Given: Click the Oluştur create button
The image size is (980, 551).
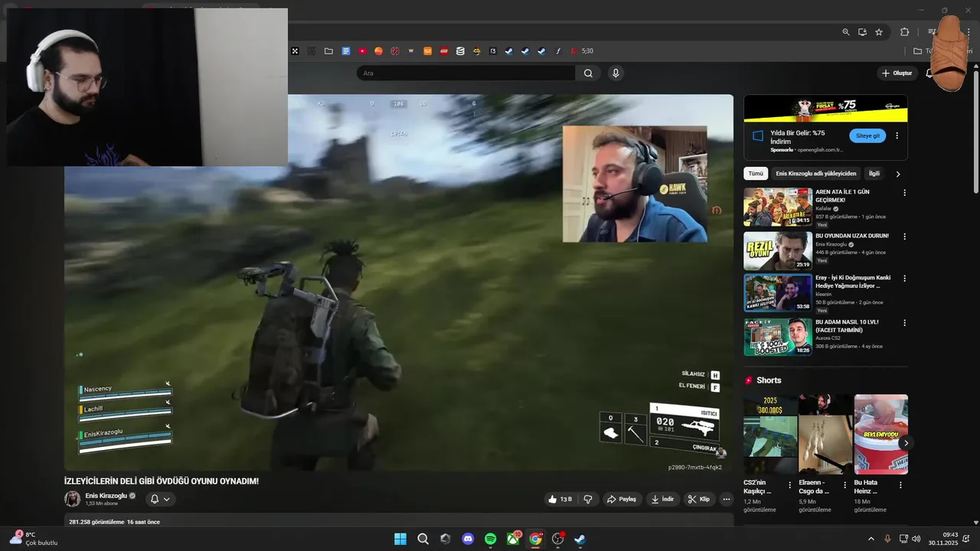Looking at the screenshot, I should click(x=897, y=73).
